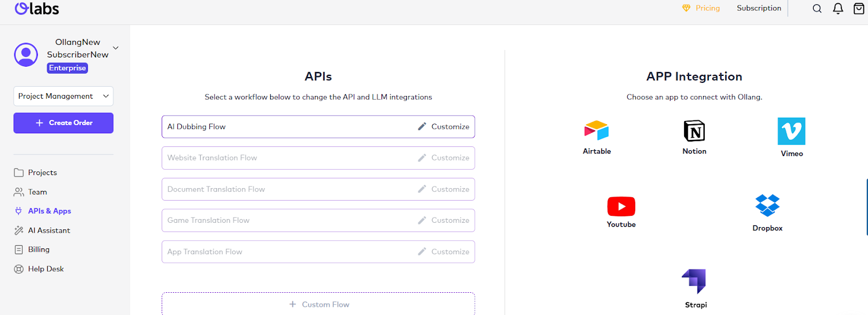Customize the AI Dubbing Flow
This screenshot has height=315, width=868.
click(444, 127)
